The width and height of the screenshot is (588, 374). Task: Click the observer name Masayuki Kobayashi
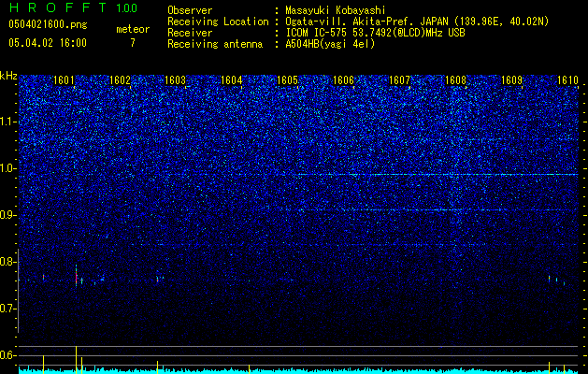click(x=335, y=10)
